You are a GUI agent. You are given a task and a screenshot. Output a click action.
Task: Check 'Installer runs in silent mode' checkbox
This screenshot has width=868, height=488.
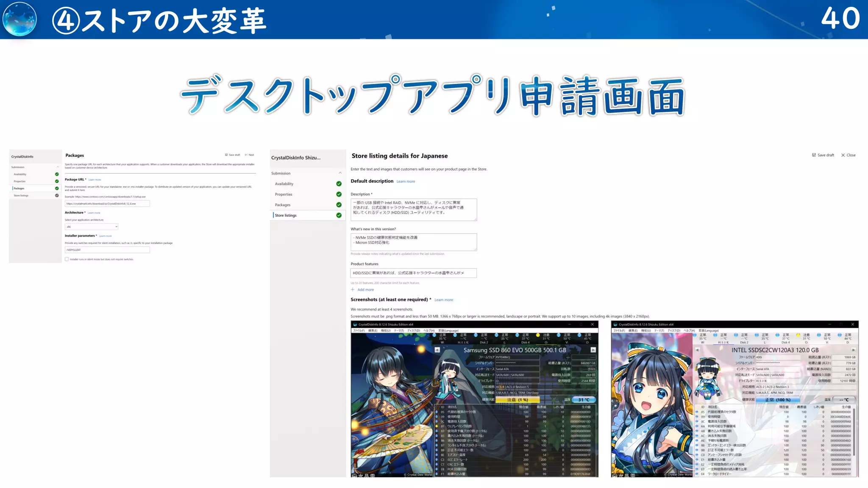67,259
